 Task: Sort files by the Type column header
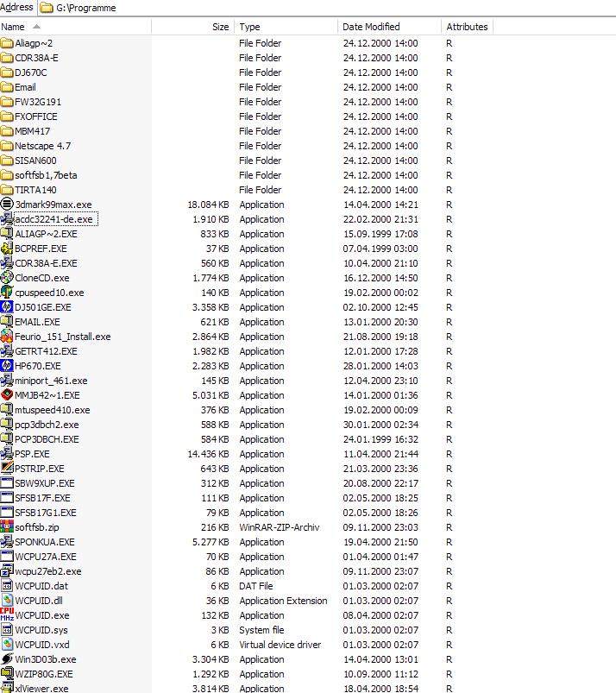[286, 27]
